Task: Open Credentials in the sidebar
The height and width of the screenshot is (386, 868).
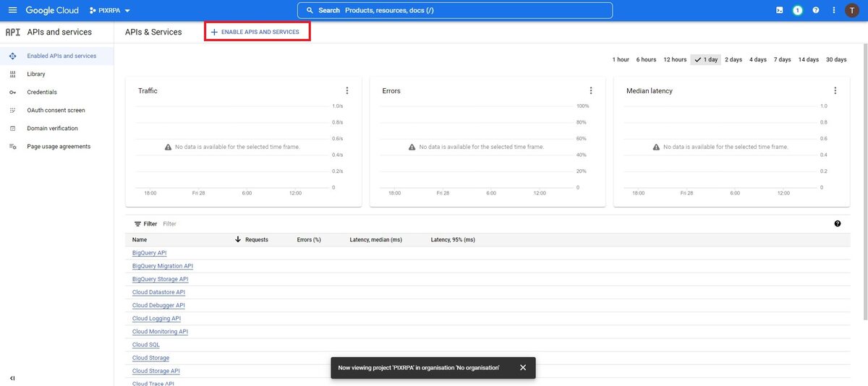Action: click(x=42, y=92)
